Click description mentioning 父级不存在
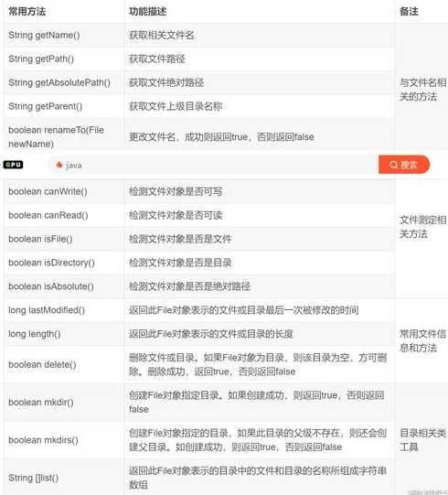This screenshot has width=448, height=495. 258,440
